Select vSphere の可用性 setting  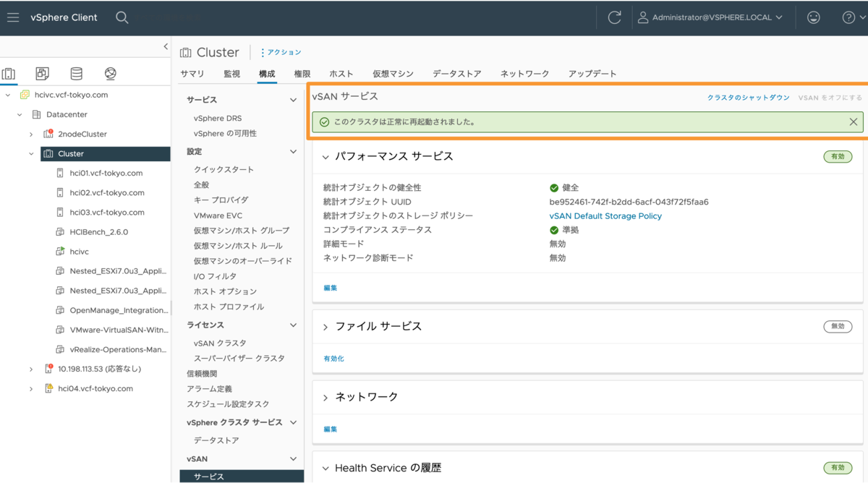coord(225,134)
